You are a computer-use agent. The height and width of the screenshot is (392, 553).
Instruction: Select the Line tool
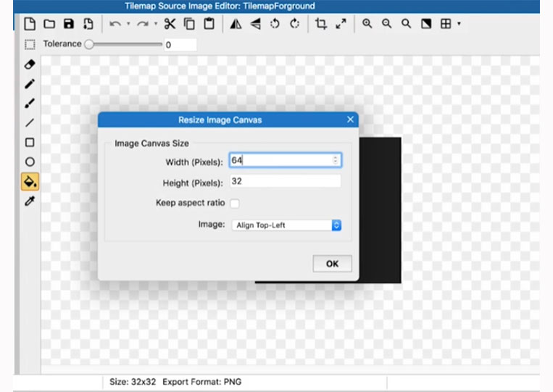(x=30, y=122)
